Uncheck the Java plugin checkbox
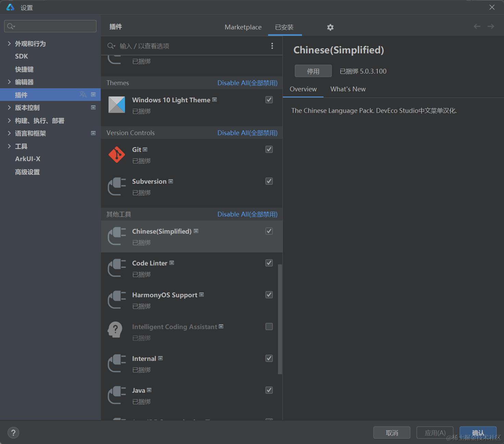504x444 pixels. (269, 390)
